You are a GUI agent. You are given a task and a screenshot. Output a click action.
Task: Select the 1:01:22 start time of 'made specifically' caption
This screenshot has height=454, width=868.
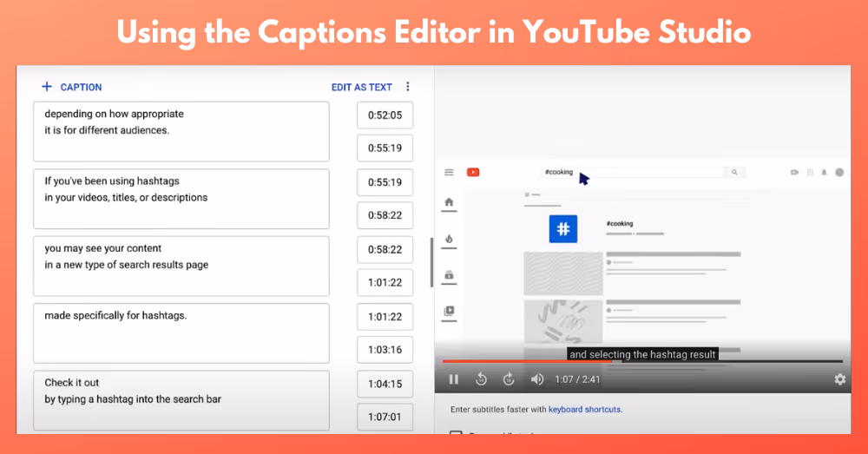pos(385,317)
